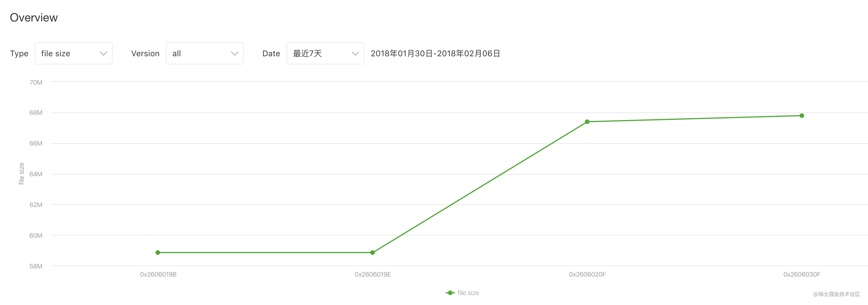Click the chevron arrow in Type selector
868x305 pixels.
(x=104, y=54)
